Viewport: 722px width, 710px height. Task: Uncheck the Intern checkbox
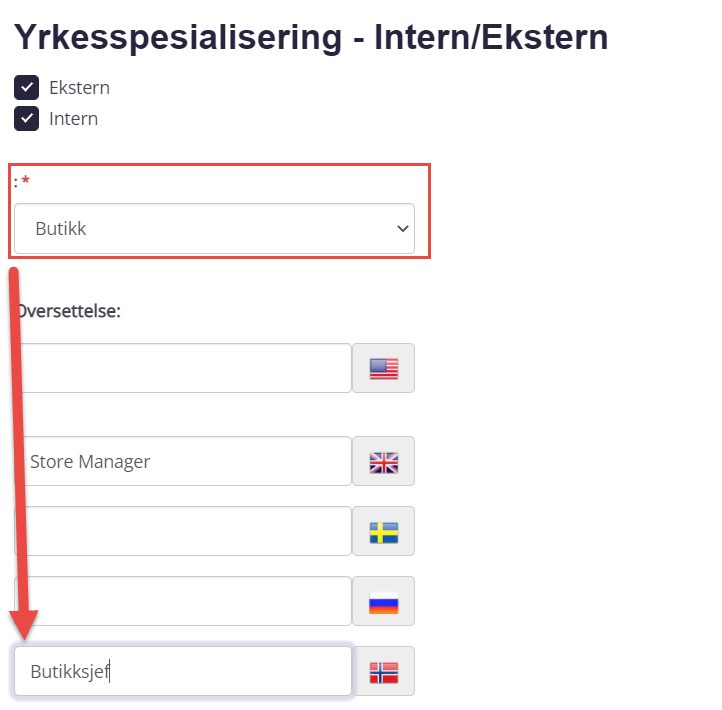(26, 118)
